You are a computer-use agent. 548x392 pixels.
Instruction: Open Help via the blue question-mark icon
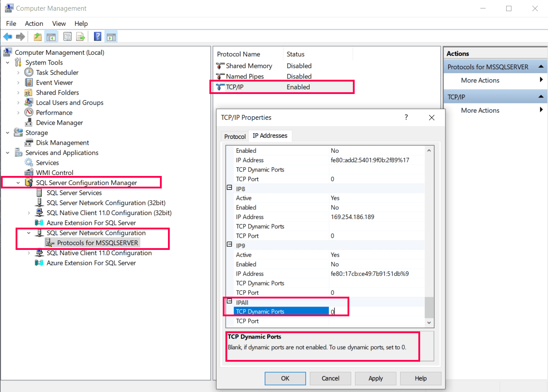98,37
